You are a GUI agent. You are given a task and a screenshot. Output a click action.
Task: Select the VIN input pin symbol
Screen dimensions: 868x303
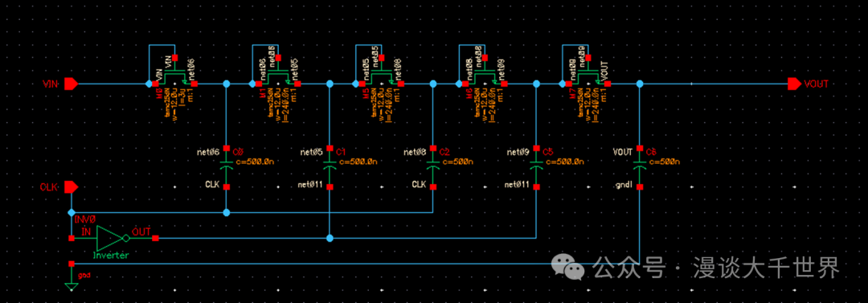(70, 84)
